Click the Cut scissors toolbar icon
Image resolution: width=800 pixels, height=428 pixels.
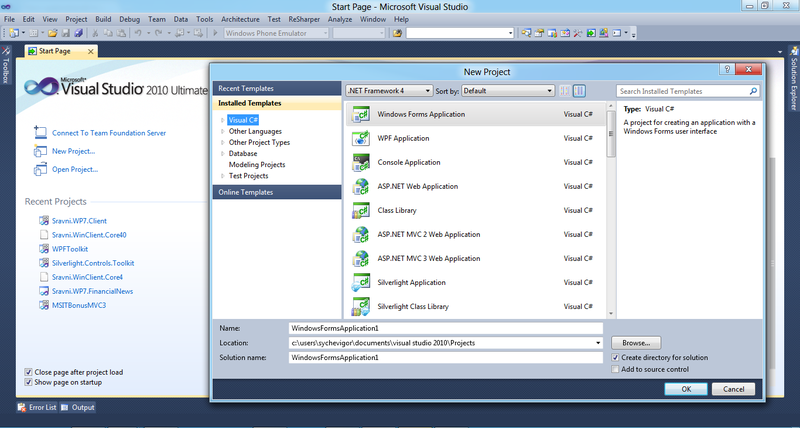click(x=95, y=33)
